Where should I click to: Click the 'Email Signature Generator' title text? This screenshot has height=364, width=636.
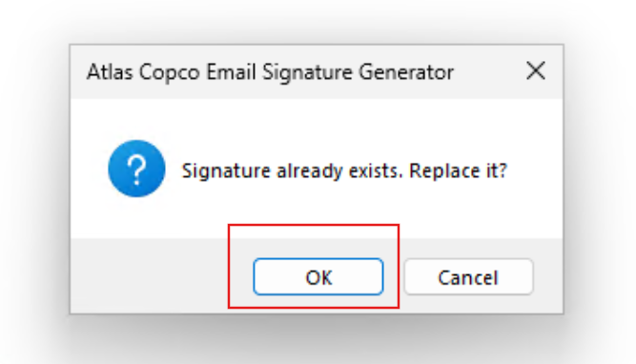[330, 72]
